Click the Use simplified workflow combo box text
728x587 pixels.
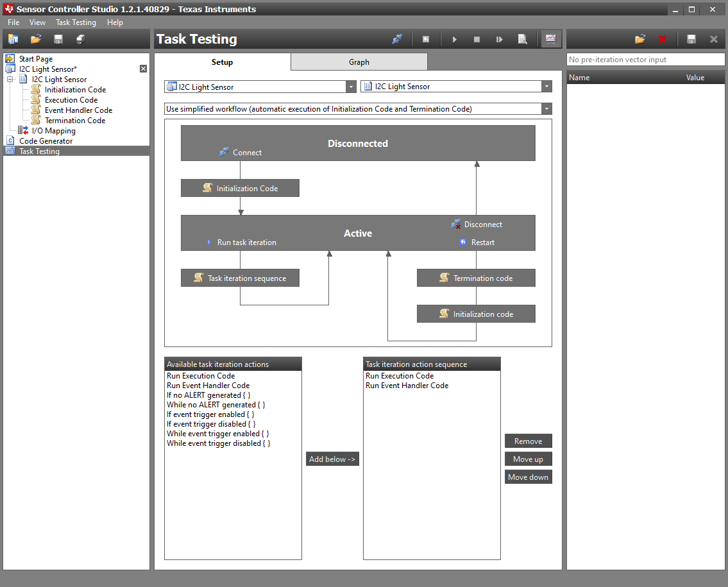coord(319,108)
